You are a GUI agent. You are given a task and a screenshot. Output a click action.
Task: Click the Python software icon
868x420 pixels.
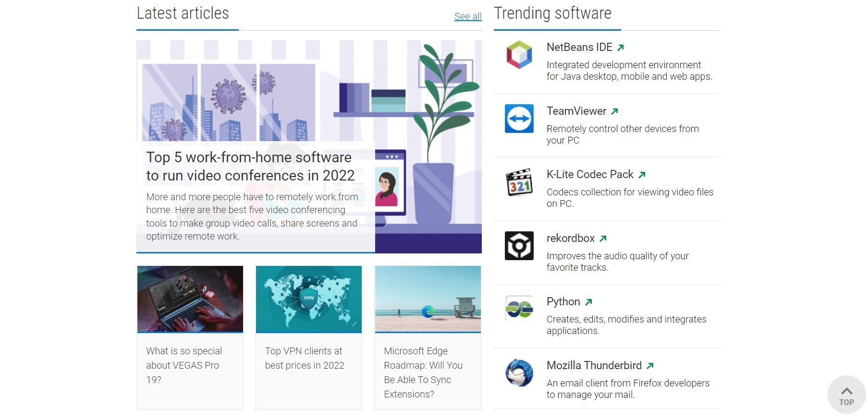[519, 309]
